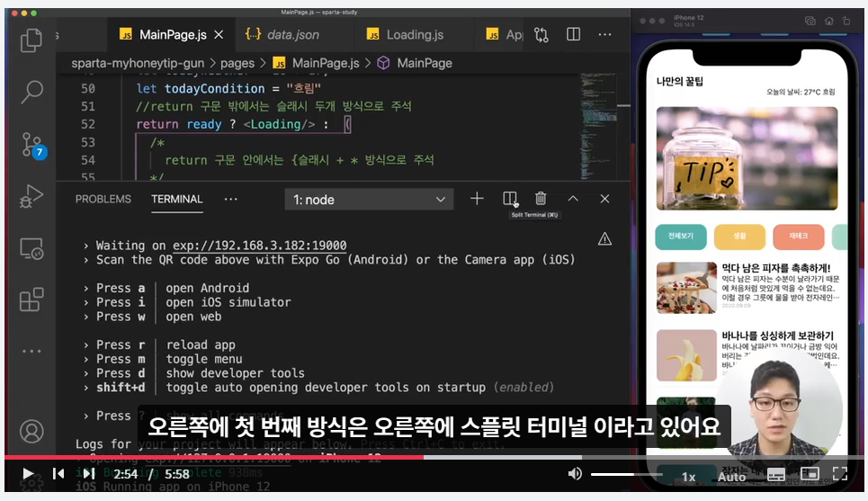Show additional activity bar views ellipsis
Screen dimensions: 868x501
coord(31,351)
